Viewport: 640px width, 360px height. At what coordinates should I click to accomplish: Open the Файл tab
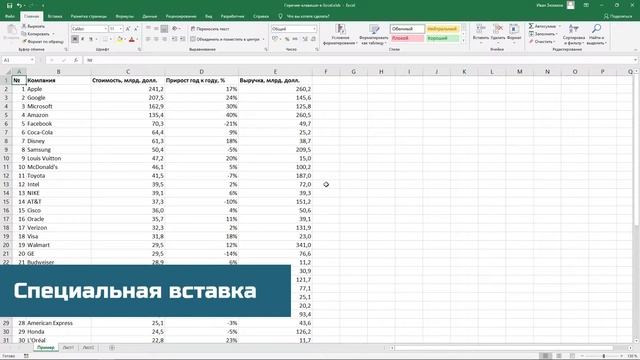[x=10, y=16]
